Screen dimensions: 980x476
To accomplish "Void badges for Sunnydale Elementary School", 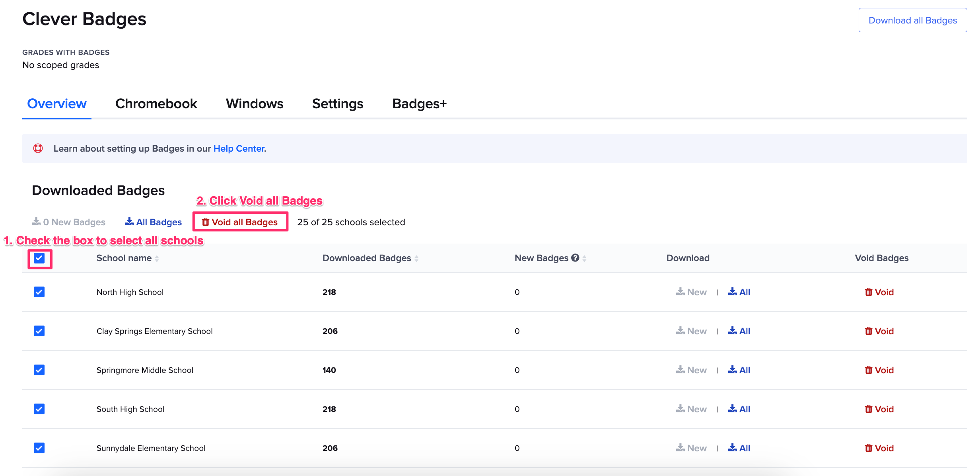I will pyautogui.click(x=879, y=448).
